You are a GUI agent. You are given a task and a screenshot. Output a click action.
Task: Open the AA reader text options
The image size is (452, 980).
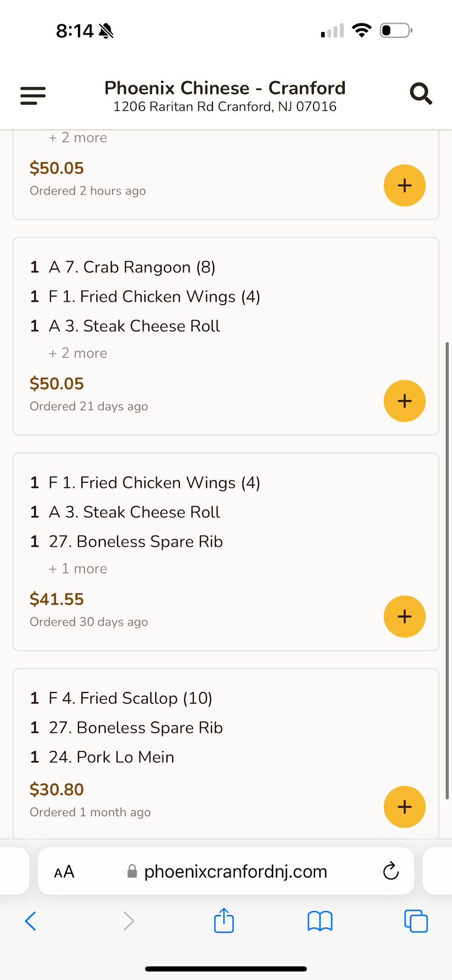[64, 872]
